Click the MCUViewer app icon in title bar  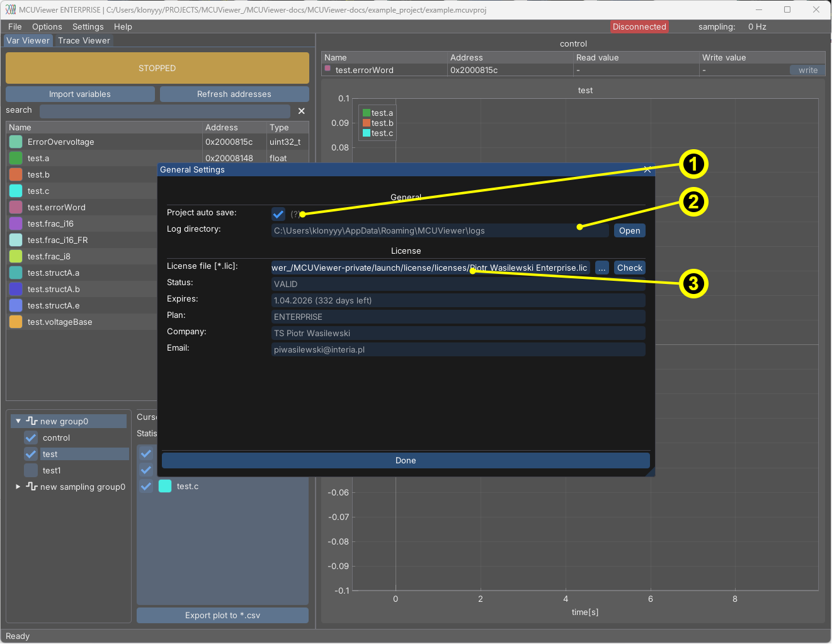point(10,9)
